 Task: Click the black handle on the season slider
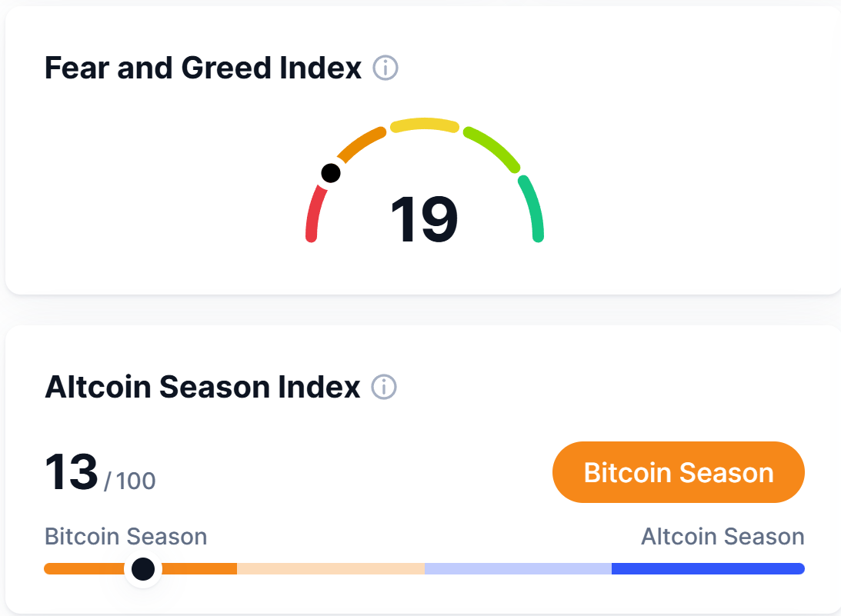143,569
